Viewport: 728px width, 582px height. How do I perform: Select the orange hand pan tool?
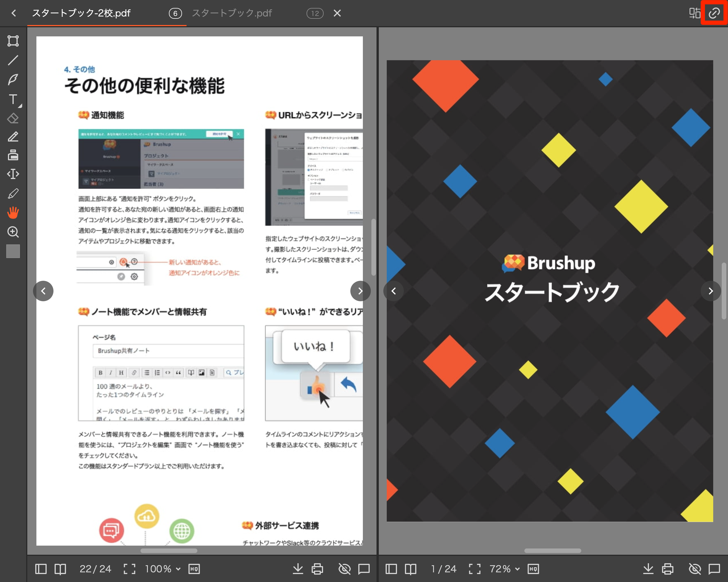coord(13,213)
